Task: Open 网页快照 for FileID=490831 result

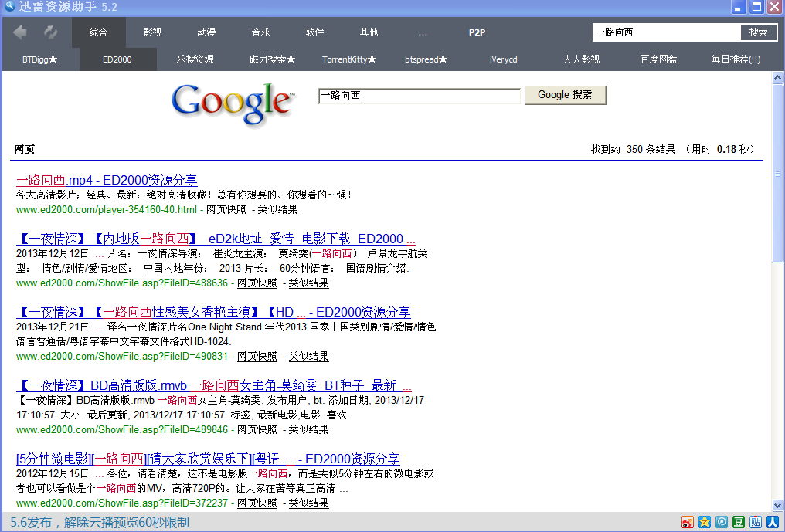Action: pyautogui.click(x=257, y=356)
